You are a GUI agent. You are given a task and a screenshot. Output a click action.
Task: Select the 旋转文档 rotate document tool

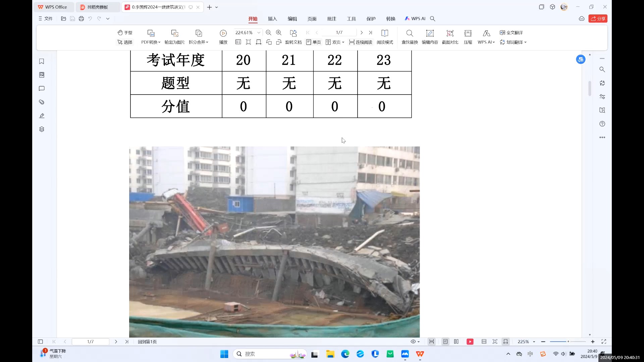click(293, 42)
